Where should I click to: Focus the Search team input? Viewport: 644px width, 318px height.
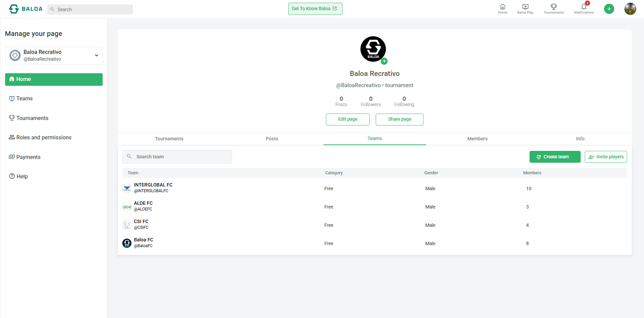point(177,157)
